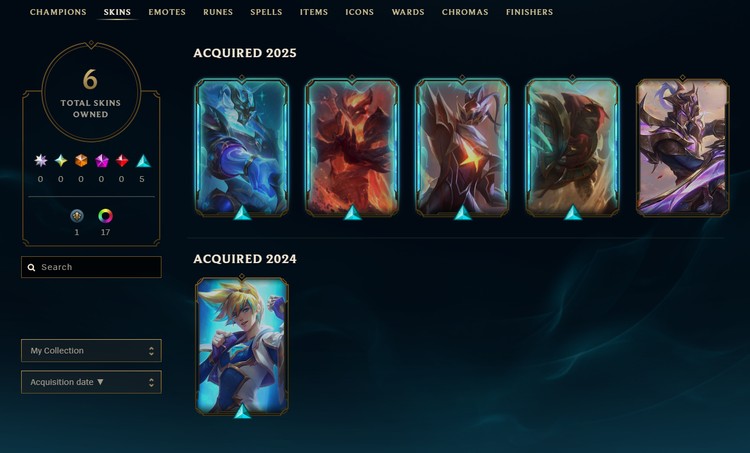Open the Emotes tab
The width and height of the screenshot is (750, 453).
click(167, 12)
